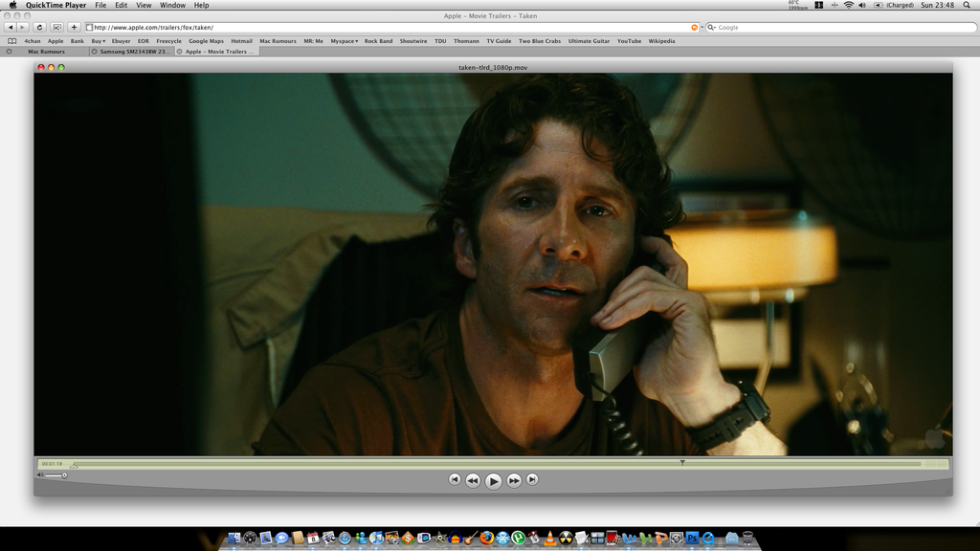
Task: Rewind the trailer with the rewind button
Action: click(473, 480)
